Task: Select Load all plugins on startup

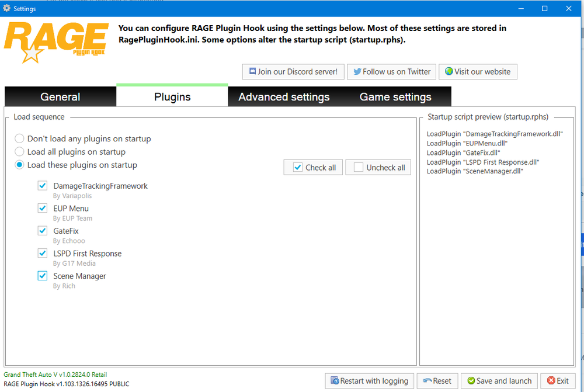Action: 19,152
